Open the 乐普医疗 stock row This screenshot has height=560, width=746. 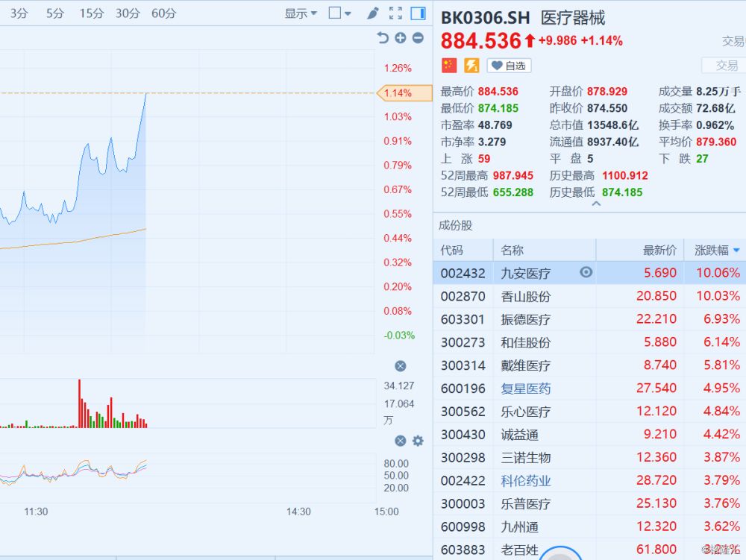[x=589, y=503]
